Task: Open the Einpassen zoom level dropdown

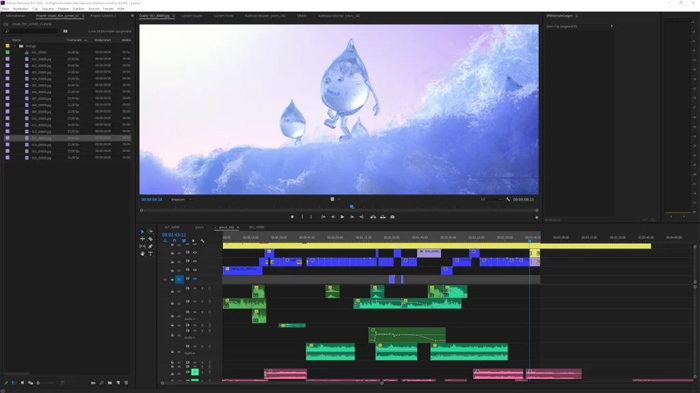Action: point(181,200)
